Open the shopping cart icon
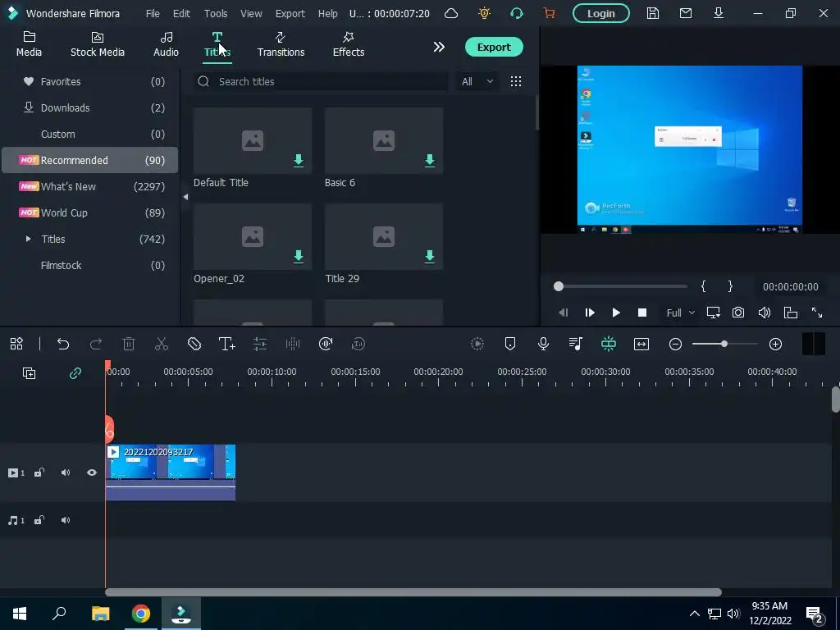840x630 pixels. tap(549, 13)
